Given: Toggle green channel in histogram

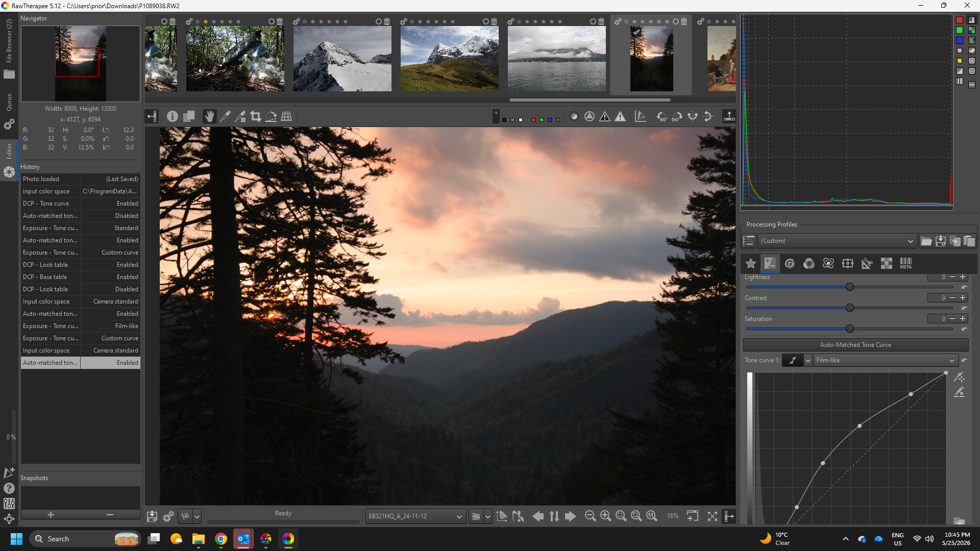Looking at the screenshot, I should coord(960,30).
